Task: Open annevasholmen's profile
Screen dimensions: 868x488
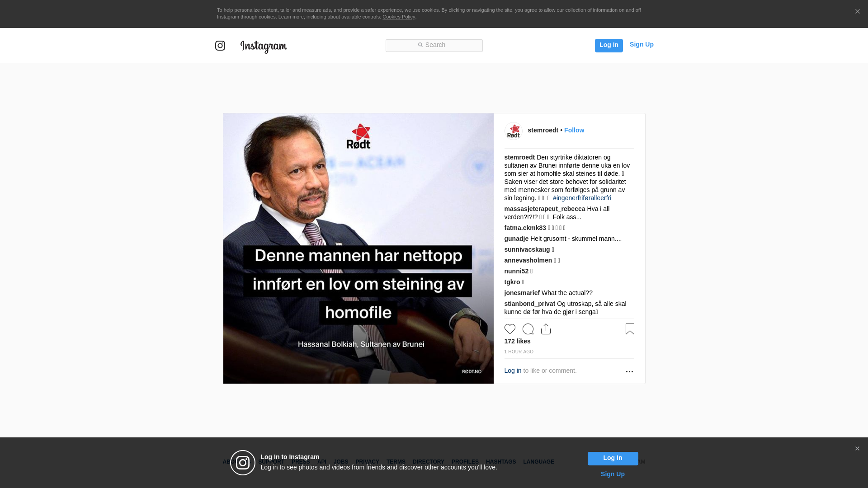Action: pyautogui.click(x=528, y=260)
